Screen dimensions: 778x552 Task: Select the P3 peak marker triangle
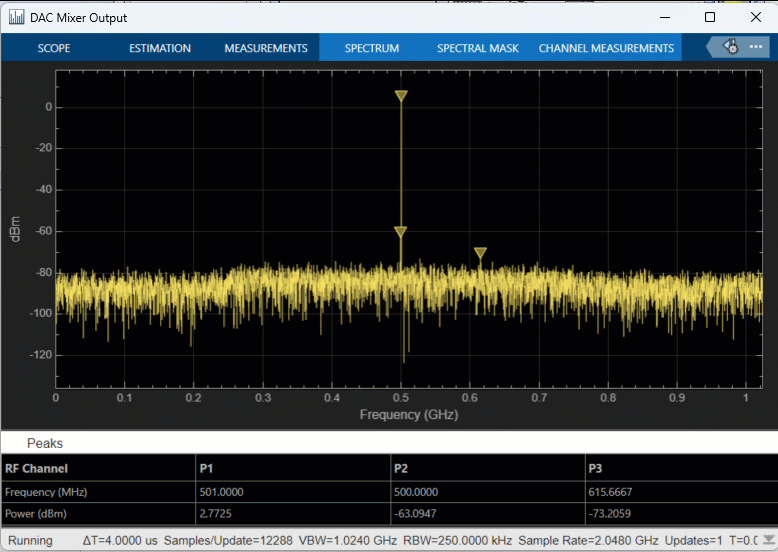click(x=480, y=253)
